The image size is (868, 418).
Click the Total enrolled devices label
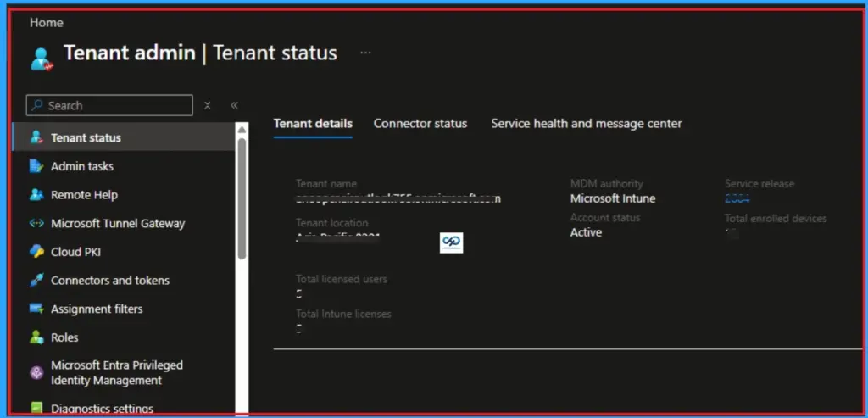[x=776, y=218]
